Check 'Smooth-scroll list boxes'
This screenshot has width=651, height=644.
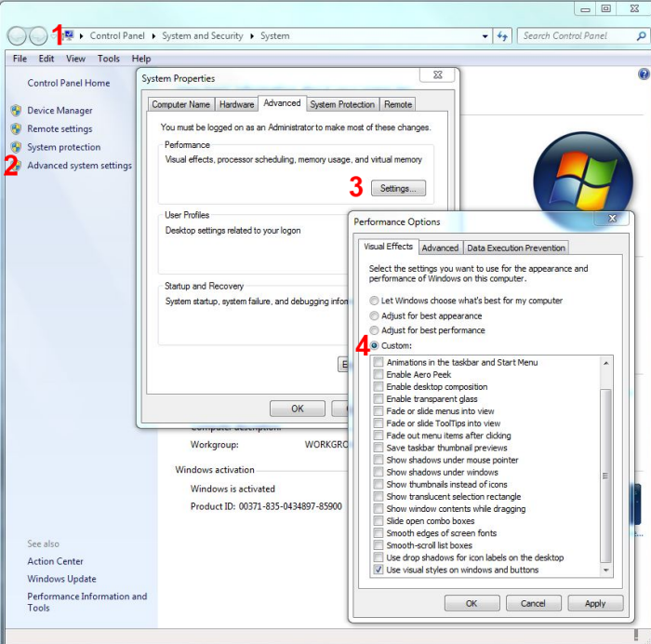[x=379, y=545]
